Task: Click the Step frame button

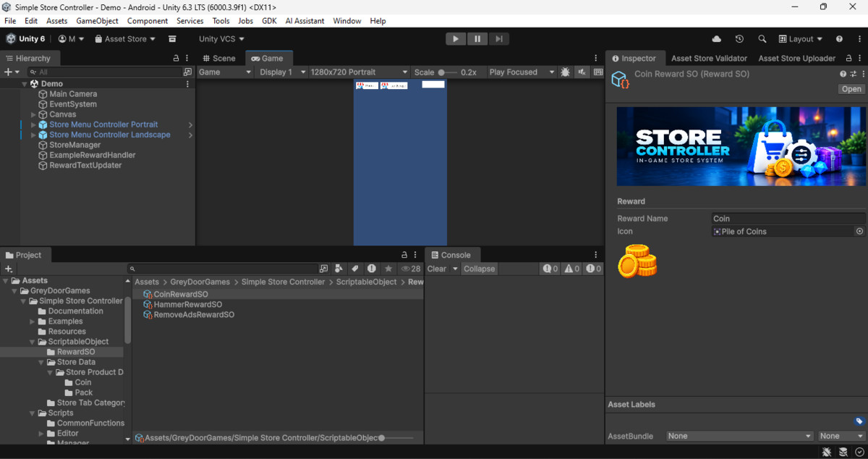Action: click(x=498, y=39)
